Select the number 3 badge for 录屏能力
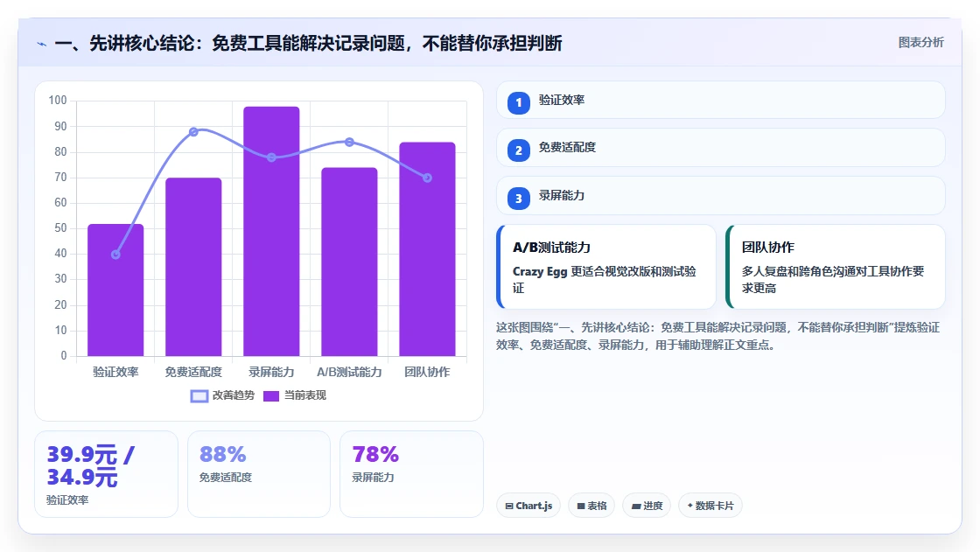Screen dimensions: 980x552 [x=518, y=199]
